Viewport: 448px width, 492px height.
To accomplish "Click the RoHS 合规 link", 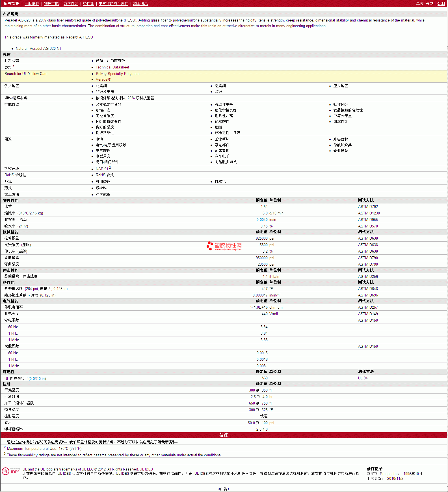I will (x=105, y=175).
